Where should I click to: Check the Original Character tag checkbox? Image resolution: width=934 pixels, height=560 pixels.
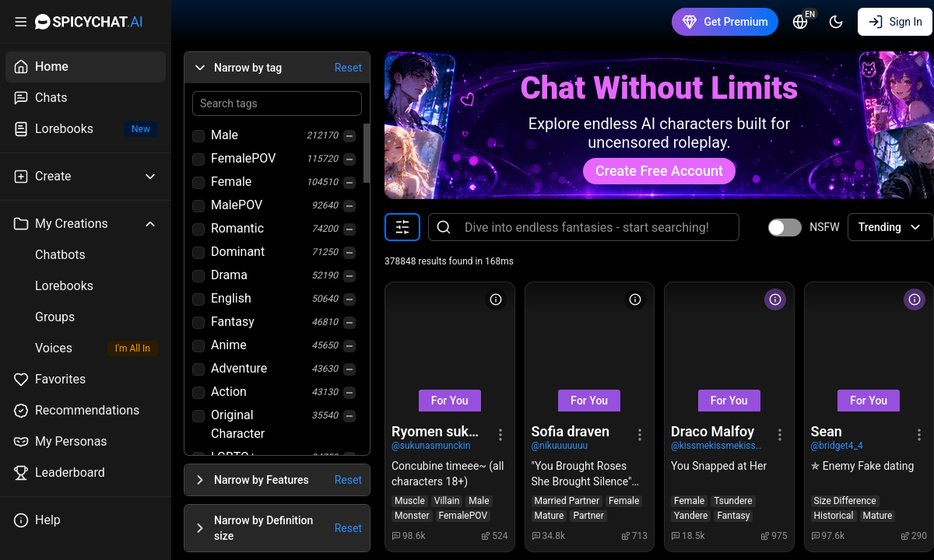click(x=198, y=416)
